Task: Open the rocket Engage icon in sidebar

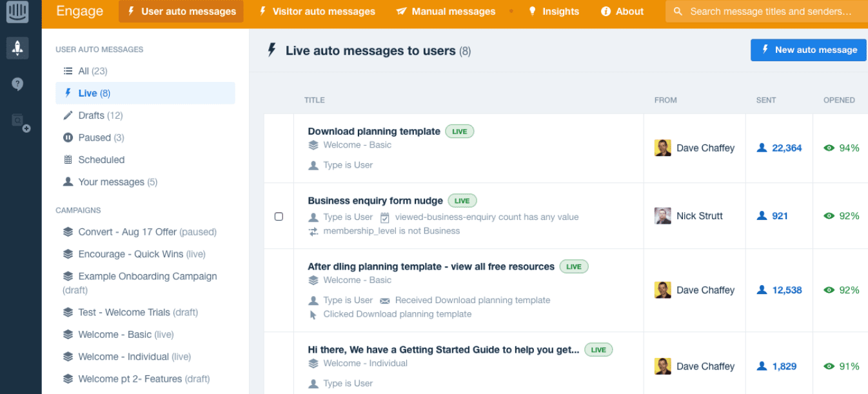Action: [x=17, y=48]
